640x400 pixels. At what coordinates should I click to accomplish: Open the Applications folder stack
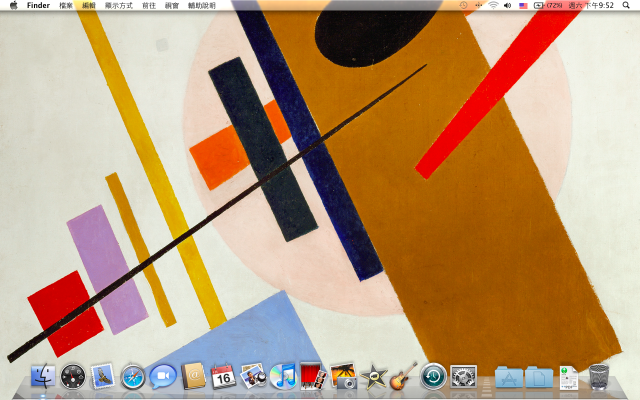[x=509, y=377]
